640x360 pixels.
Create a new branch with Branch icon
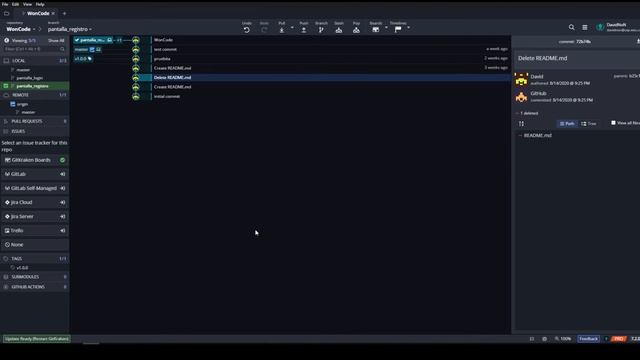pyautogui.click(x=321, y=30)
